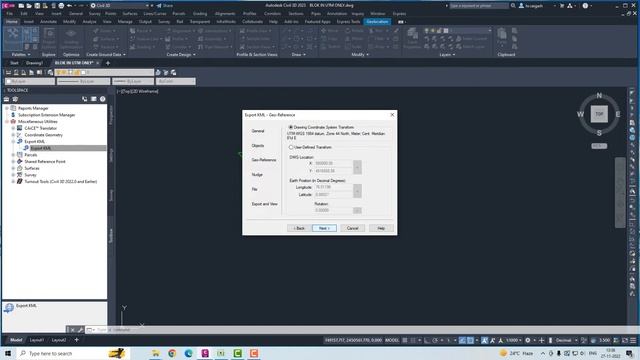Expand the Coordinate Geometry node
Image resolution: width=640 pixels, height=360 pixels.
click(x=13, y=135)
